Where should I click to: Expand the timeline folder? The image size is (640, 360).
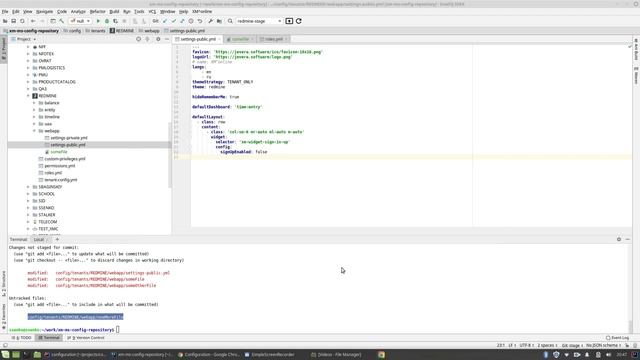point(34,117)
